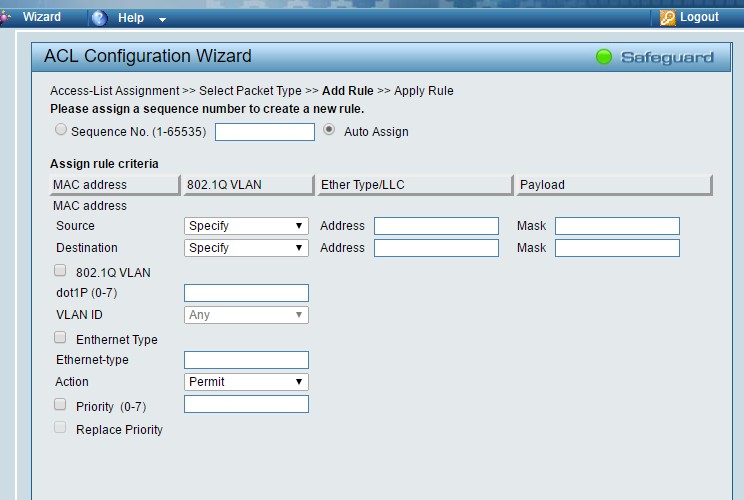Click the green Safeguard indicator icon
This screenshot has width=744, height=500.
[604, 57]
